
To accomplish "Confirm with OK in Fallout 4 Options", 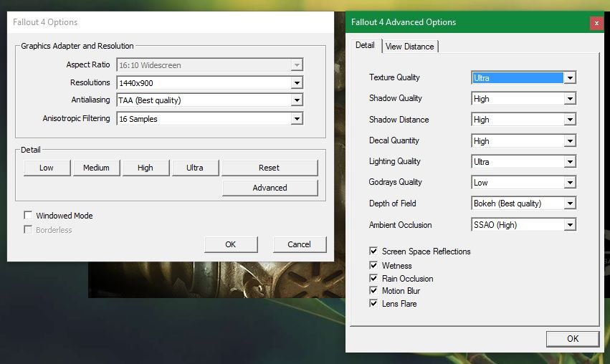I will (x=231, y=244).
